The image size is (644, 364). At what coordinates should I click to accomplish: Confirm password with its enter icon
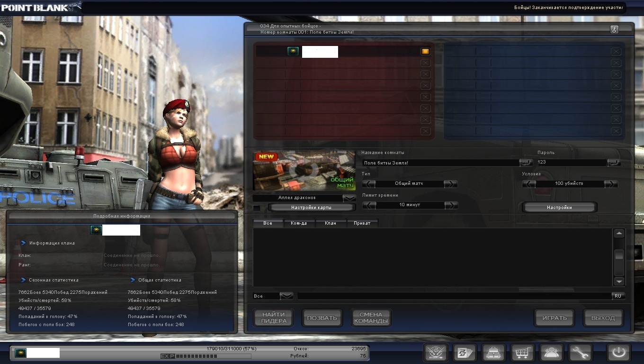(613, 162)
